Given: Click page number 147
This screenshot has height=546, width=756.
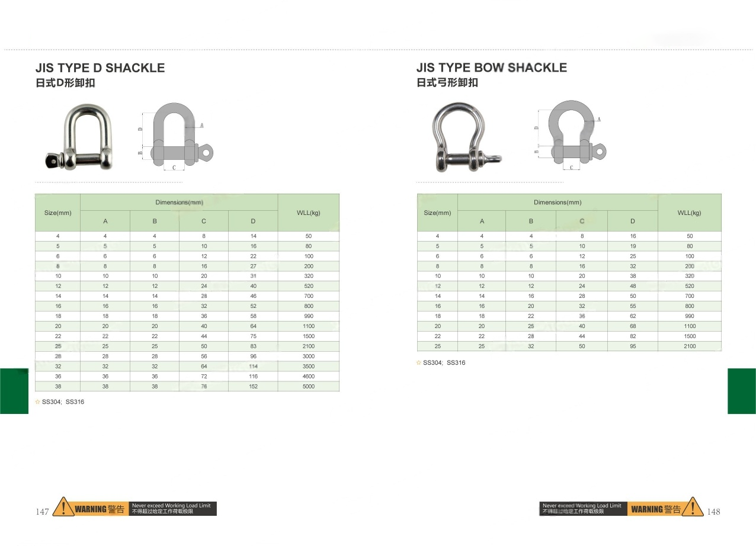Looking at the screenshot, I should 42,512.
